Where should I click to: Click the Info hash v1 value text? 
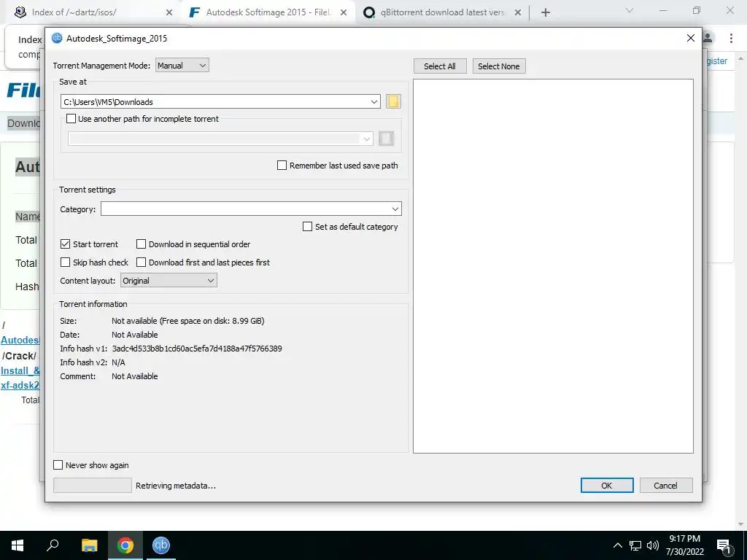[197, 349]
